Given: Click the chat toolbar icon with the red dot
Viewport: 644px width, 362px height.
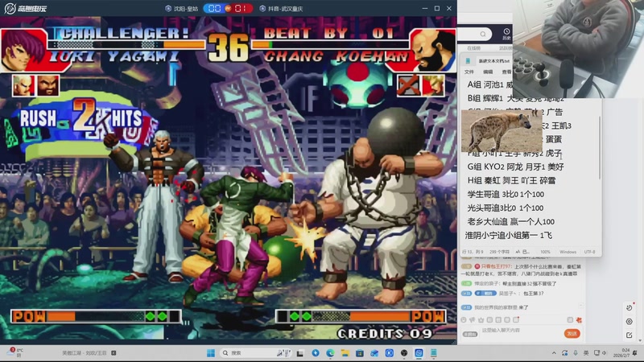Looking at the screenshot, I should tap(516, 319).
